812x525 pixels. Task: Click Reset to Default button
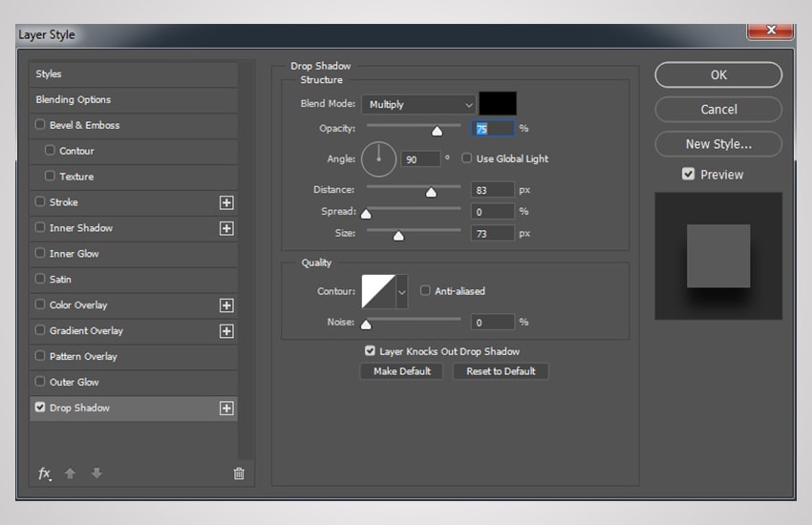[x=501, y=371]
